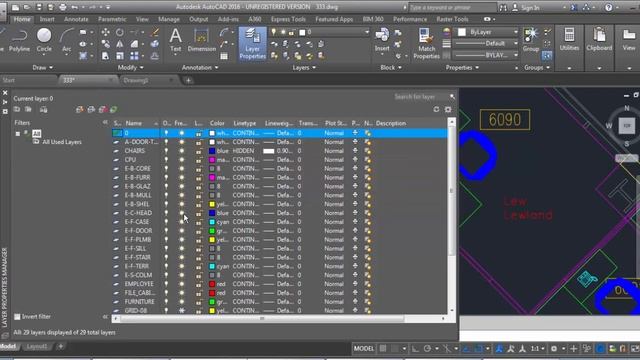
Task: Select the Circle draw tool
Action: click(44, 40)
